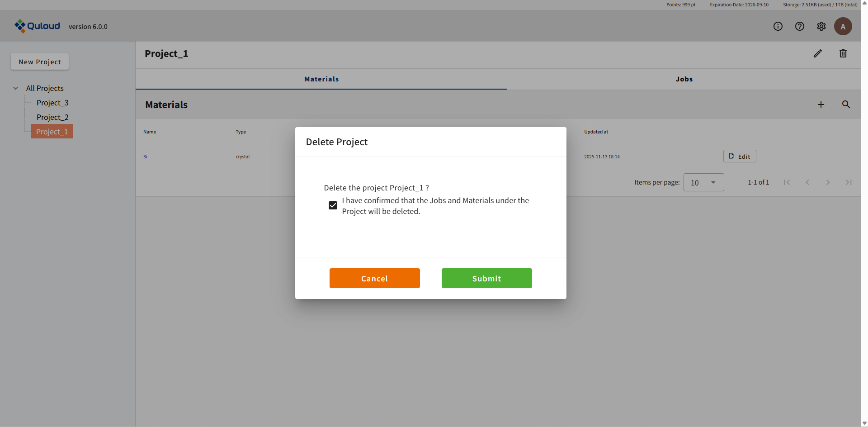The image size is (868, 427).
Task: Click the information circle icon in header
Action: click(778, 26)
